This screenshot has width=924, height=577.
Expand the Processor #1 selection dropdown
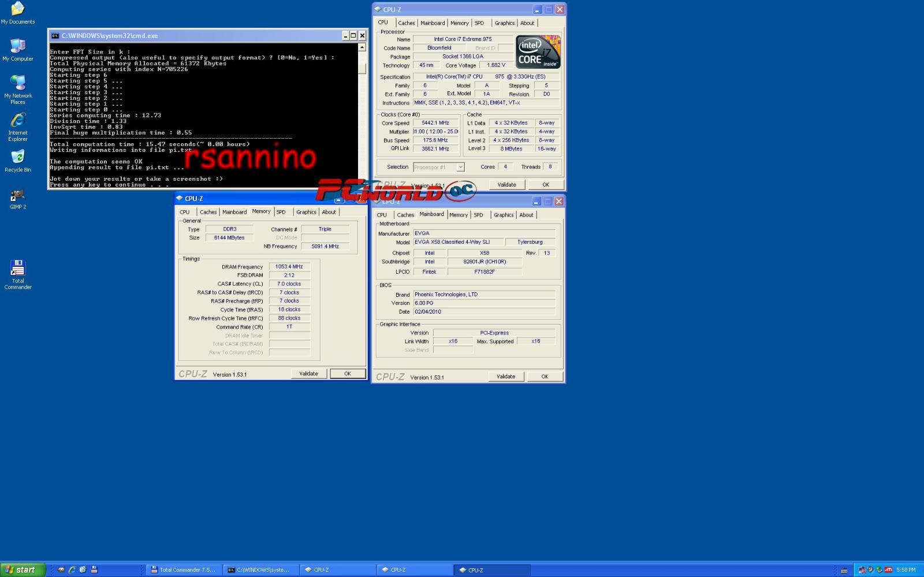tap(460, 167)
